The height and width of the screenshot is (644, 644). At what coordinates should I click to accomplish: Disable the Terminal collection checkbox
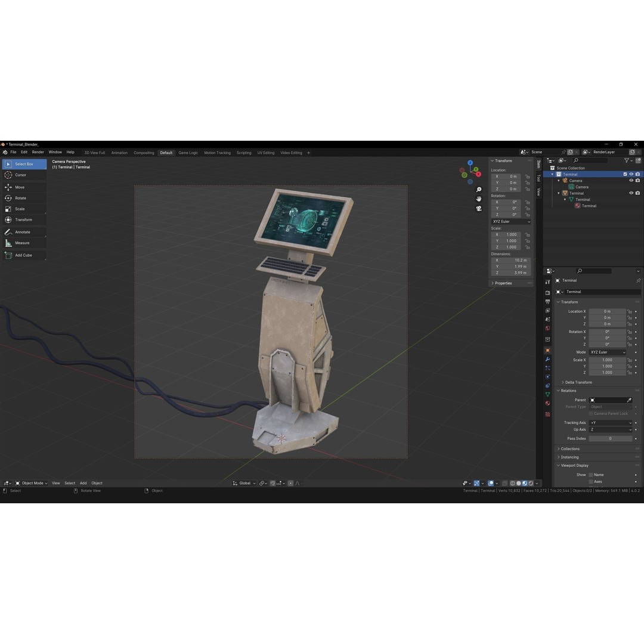[624, 174]
